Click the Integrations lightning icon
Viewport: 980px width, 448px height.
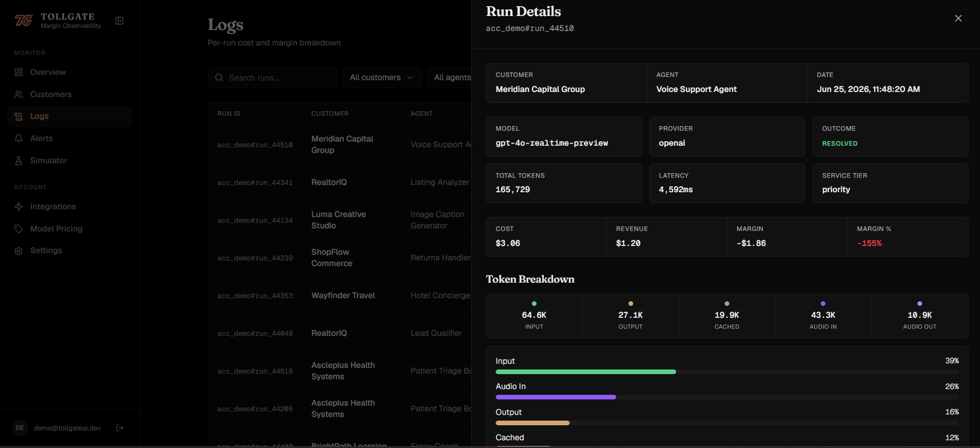[19, 207]
